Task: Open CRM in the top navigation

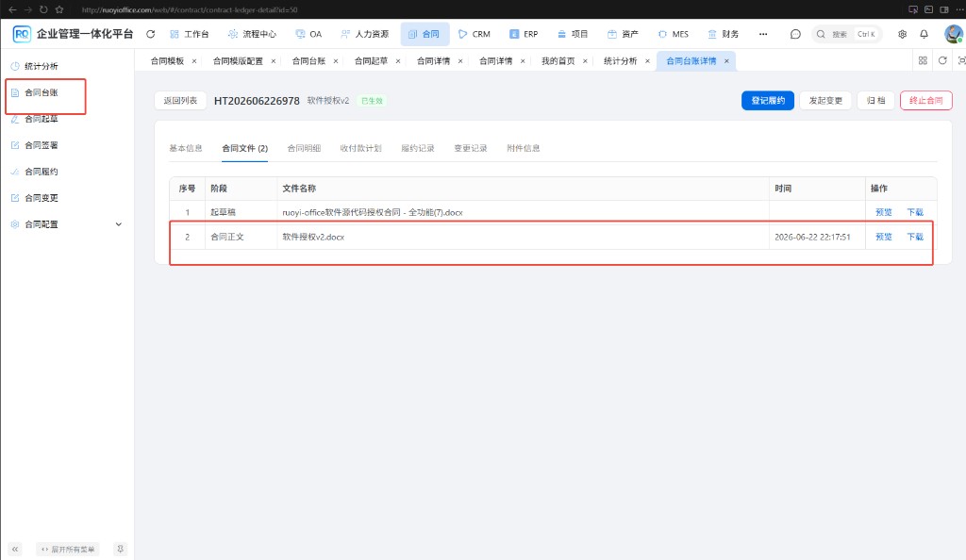Action: 475,34
